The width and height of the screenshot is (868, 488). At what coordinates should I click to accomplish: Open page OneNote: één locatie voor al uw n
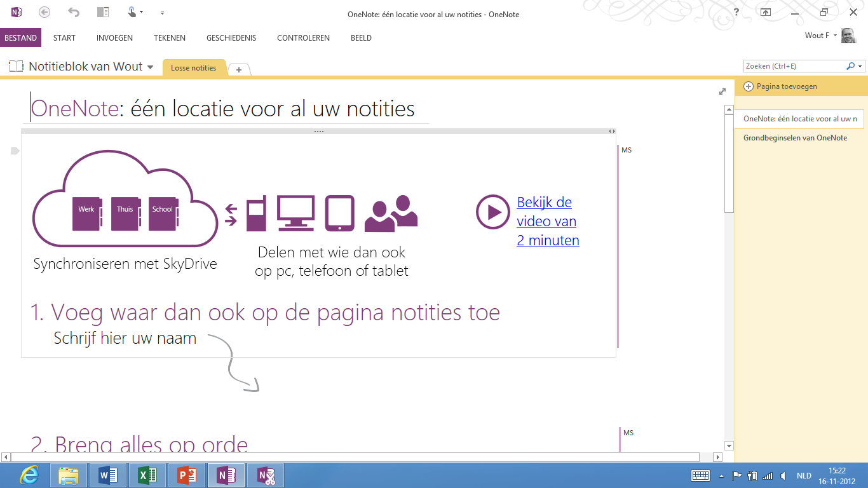799,119
